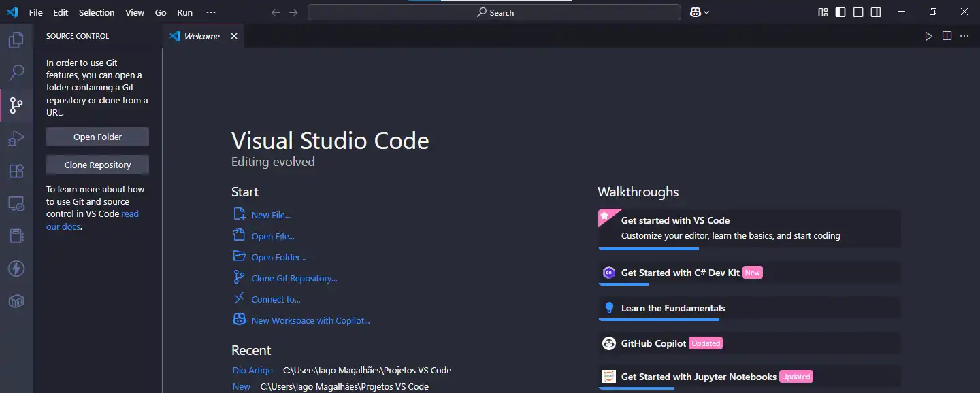980x393 pixels.
Task: Open the GitHub Copilot walkthrough
Action: pyautogui.click(x=749, y=344)
